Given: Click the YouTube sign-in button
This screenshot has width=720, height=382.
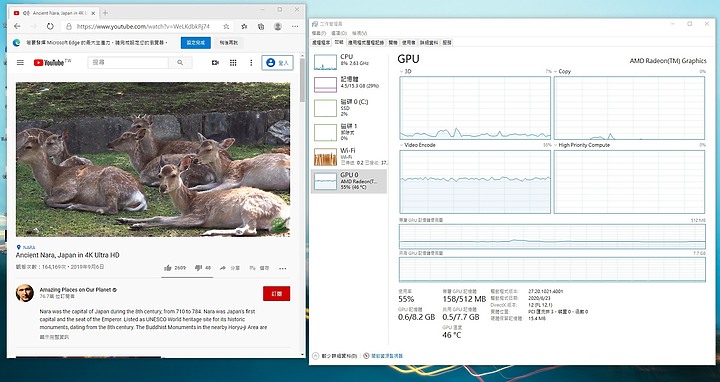Looking at the screenshot, I should [x=277, y=62].
